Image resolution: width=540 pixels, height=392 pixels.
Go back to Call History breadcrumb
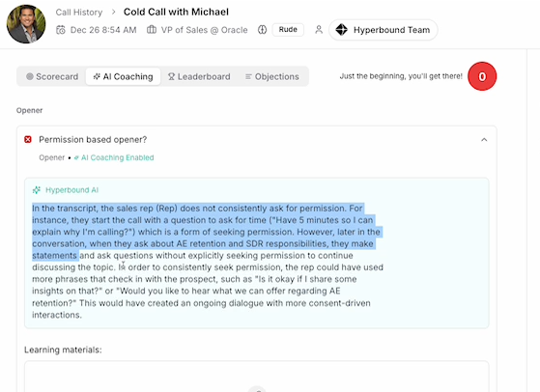79,12
